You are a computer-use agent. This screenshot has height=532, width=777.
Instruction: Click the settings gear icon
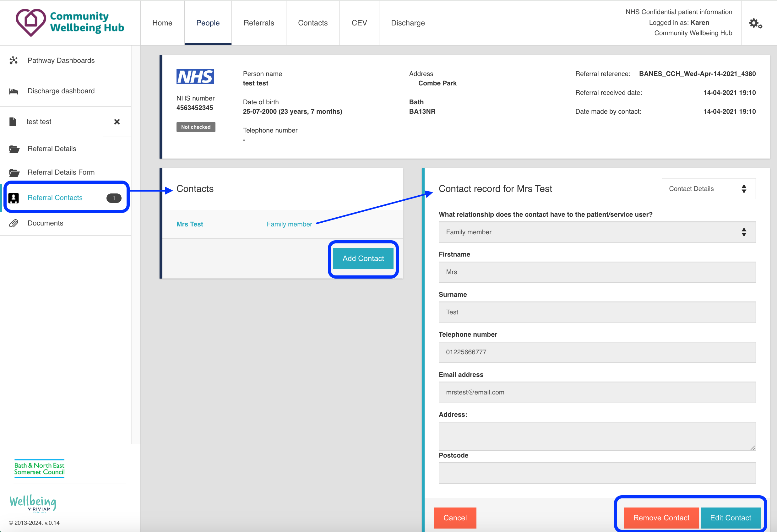(756, 23)
